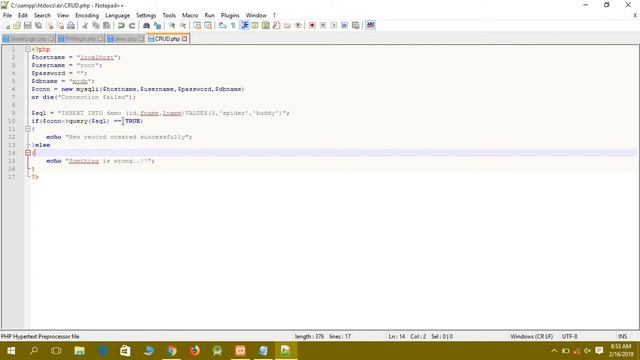
Task: Paste clipboard using the Paste toolbar icon
Action: point(107,25)
